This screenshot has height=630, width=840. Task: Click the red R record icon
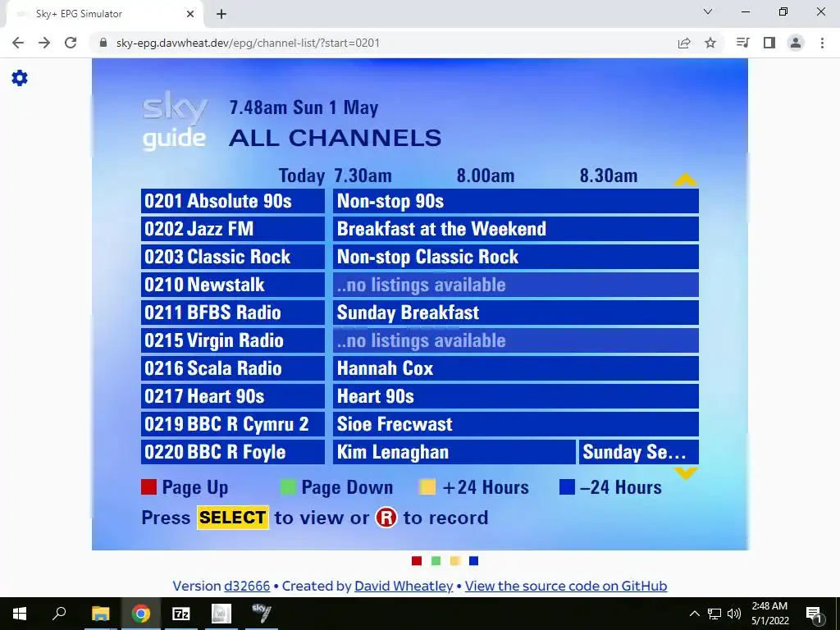click(x=386, y=518)
